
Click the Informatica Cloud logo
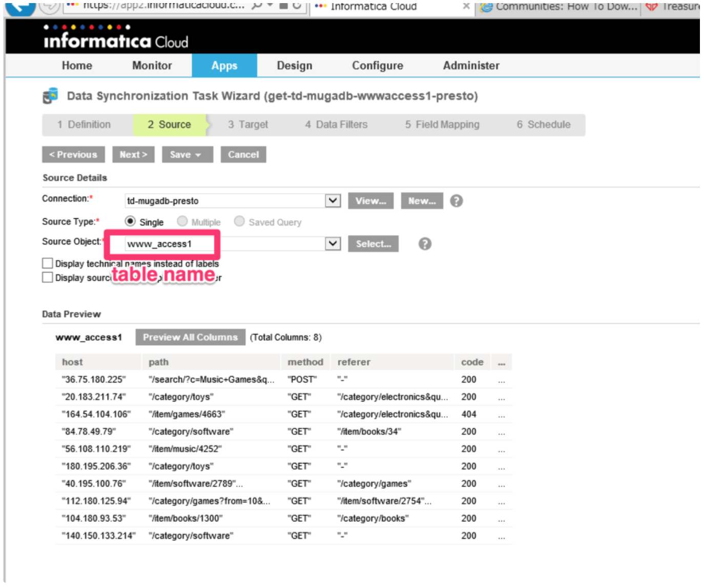coord(116,37)
